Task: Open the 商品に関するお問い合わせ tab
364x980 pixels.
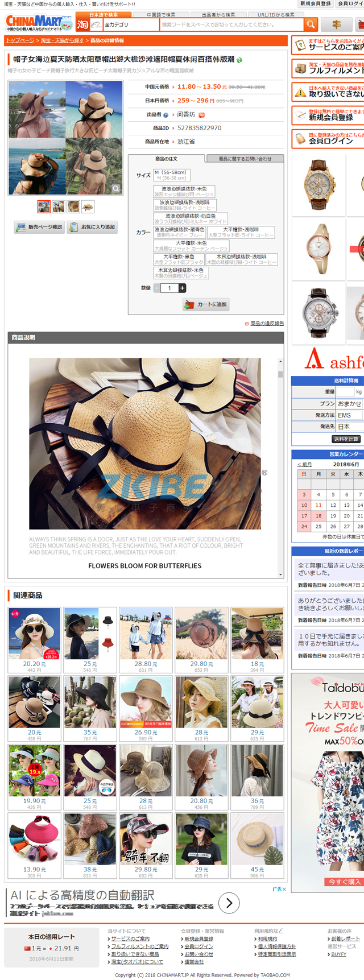Action: [245, 159]
